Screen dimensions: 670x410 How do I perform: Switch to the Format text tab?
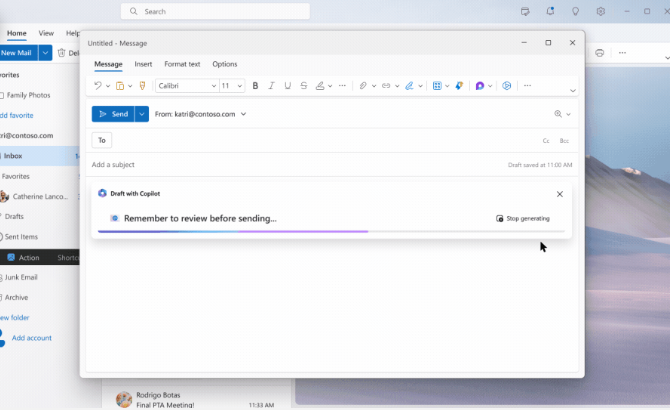click(182, 64)
